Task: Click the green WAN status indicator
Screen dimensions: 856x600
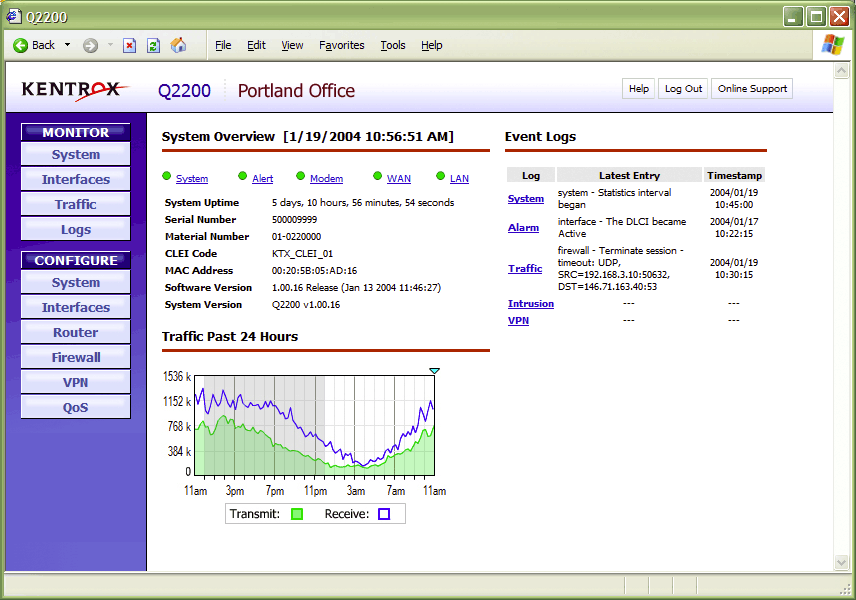Action: coord(378,177)
